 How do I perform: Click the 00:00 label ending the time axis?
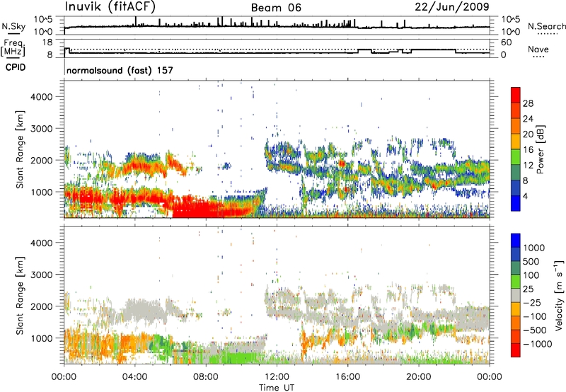pyautogui.click(x=489, y=377)
